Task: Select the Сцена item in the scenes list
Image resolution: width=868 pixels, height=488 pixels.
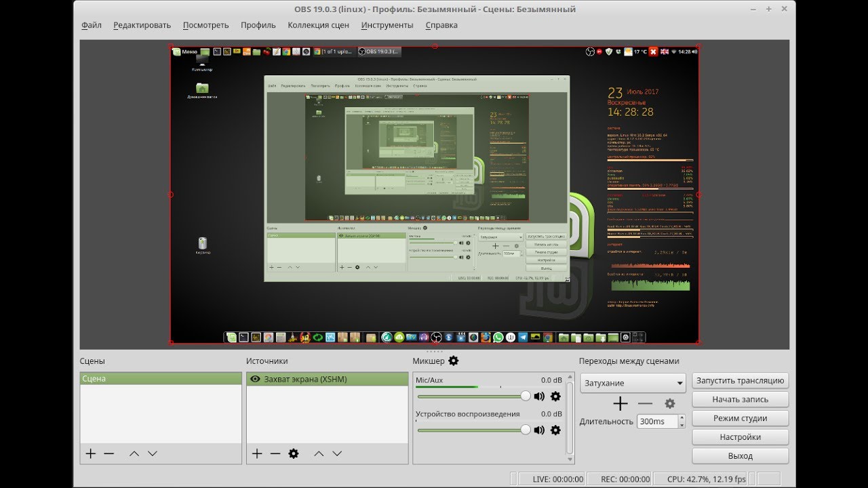Action: click(161, 379)
